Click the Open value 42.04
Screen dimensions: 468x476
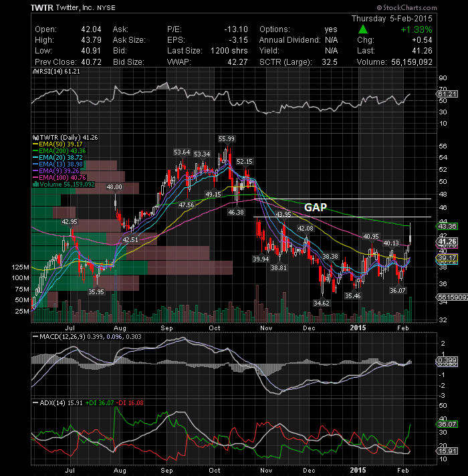pos(91,29)
